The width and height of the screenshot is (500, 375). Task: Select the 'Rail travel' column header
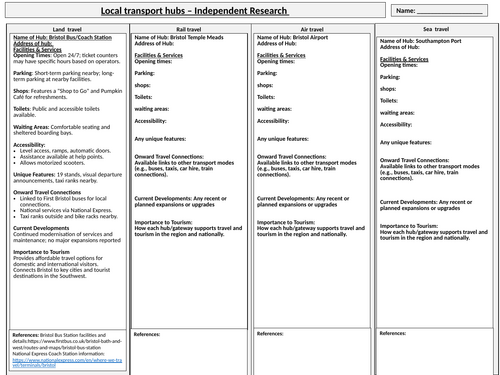pos(189,29)
